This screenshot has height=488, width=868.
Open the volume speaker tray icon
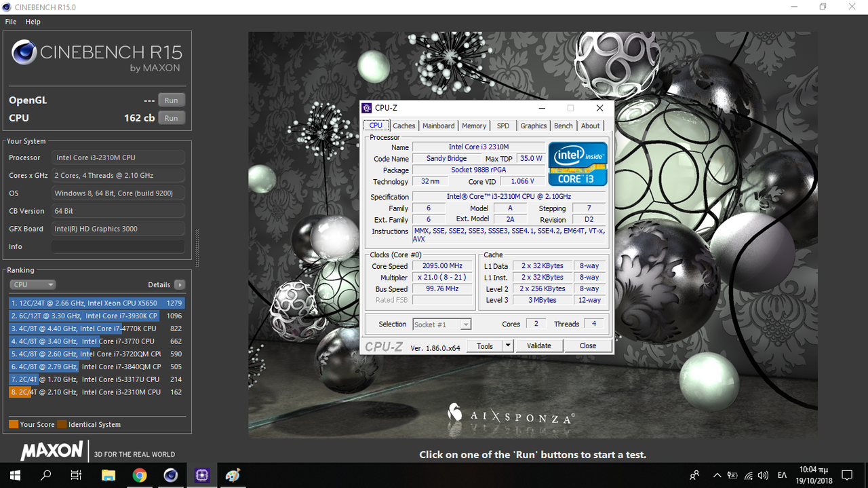click(764, 475)
